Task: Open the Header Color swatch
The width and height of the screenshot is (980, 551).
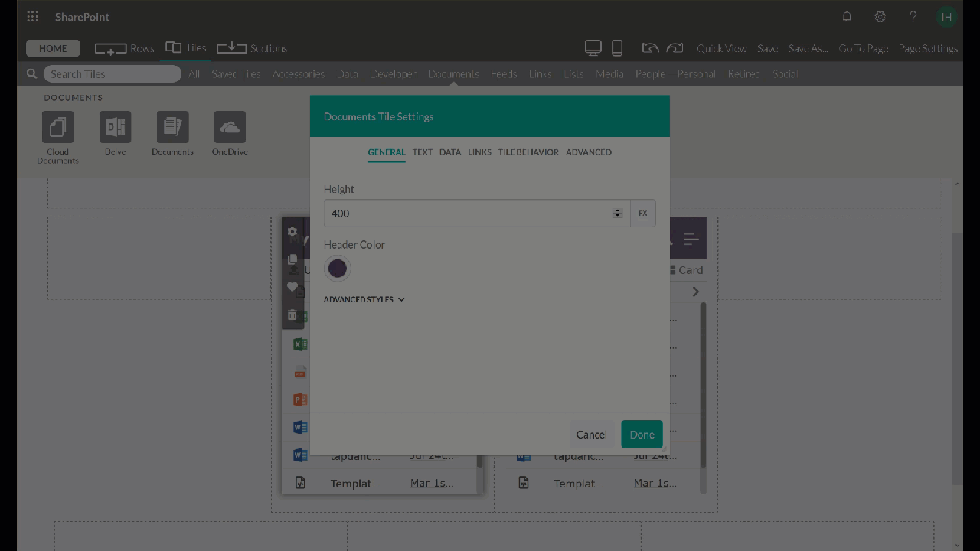Action: coord(338,269)
